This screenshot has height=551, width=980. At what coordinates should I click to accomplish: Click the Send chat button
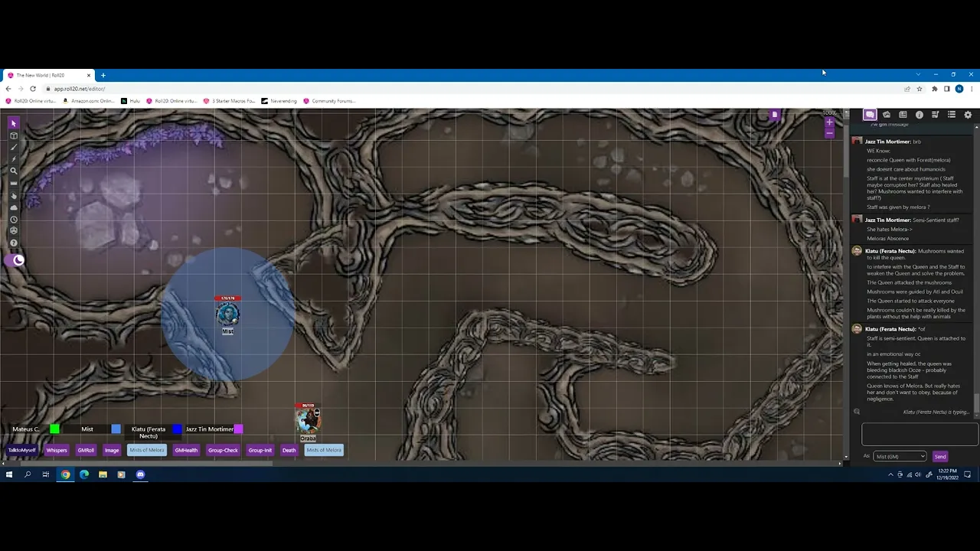tap(940, 456)
